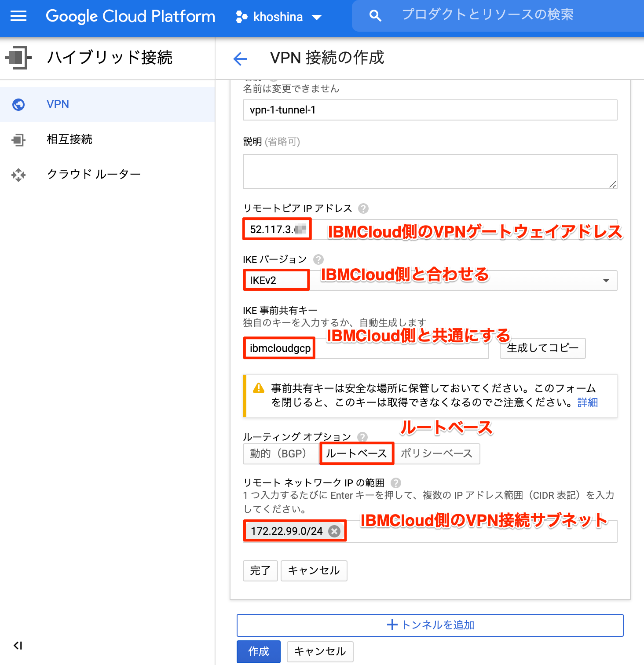Select VPN in the sidebar
Screen dimensions: 644x665
tap(58, 104)
